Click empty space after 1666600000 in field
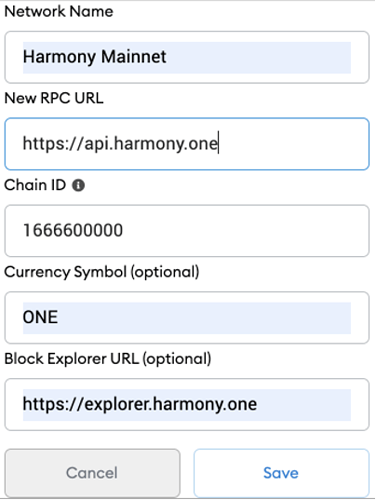 point(245,231)
